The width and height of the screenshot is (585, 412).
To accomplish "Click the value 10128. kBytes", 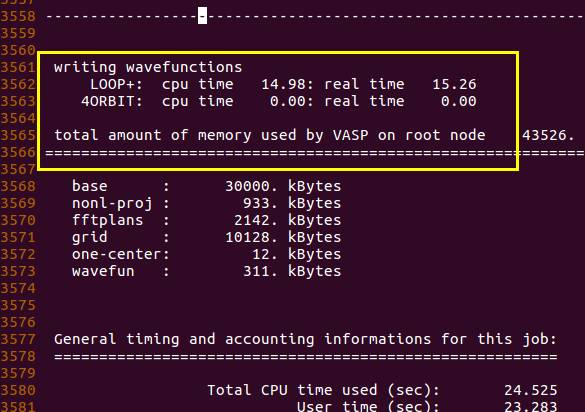I will [x=283, y=237].
